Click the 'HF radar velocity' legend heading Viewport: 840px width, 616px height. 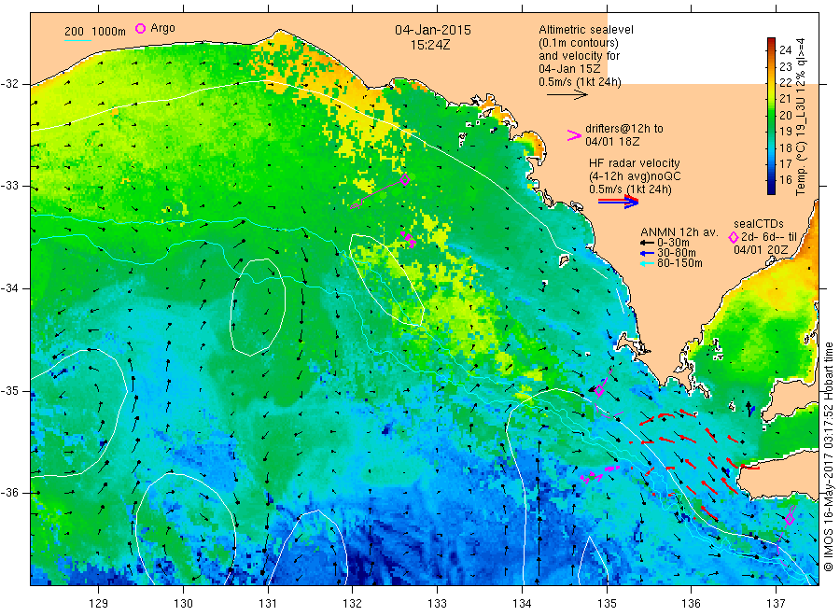pyautogui.click(x=635, y=162)
